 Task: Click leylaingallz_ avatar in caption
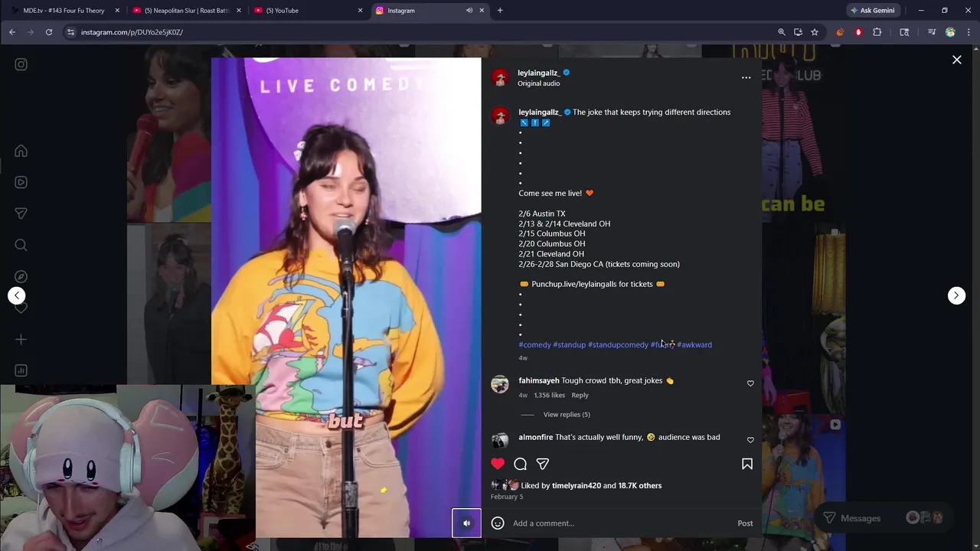click(500, 116)
